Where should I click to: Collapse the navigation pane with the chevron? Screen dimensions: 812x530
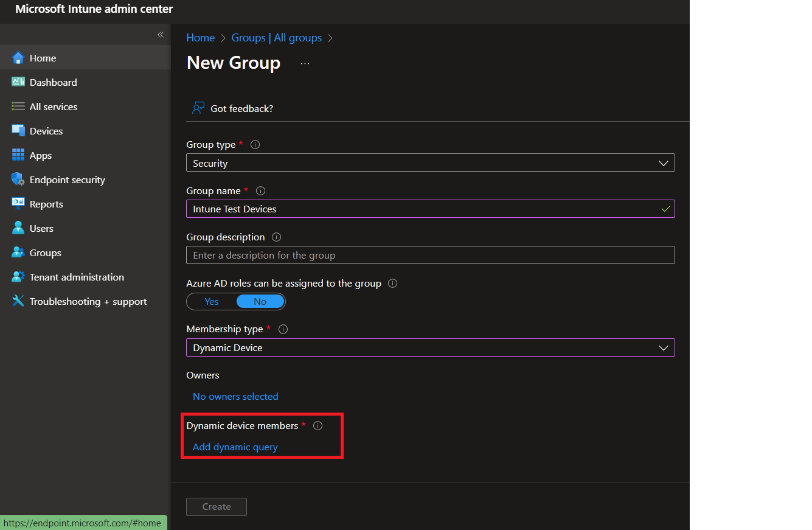tap(160, 35)
